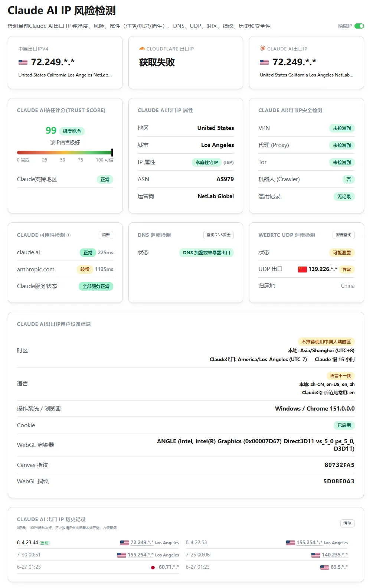Click the 不推荐使用中国大陆时区 warning tag
373x588 pixels.
pos(326,342)
